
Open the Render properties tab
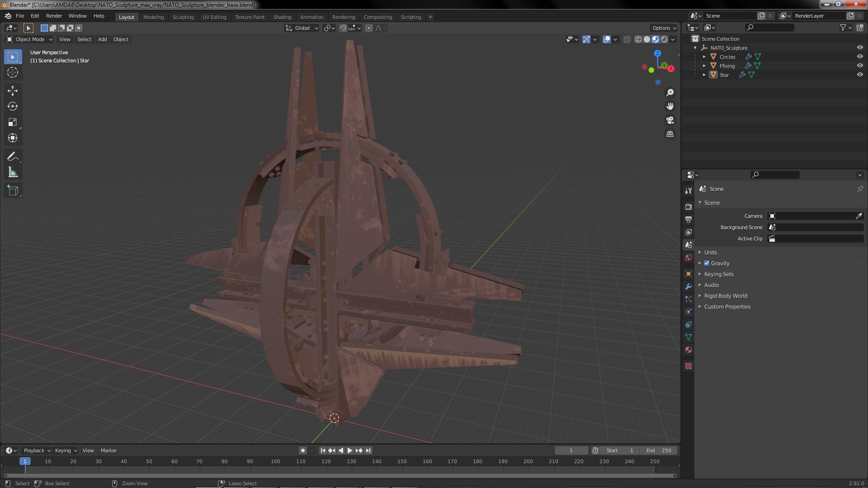click(x=689, y=206)
